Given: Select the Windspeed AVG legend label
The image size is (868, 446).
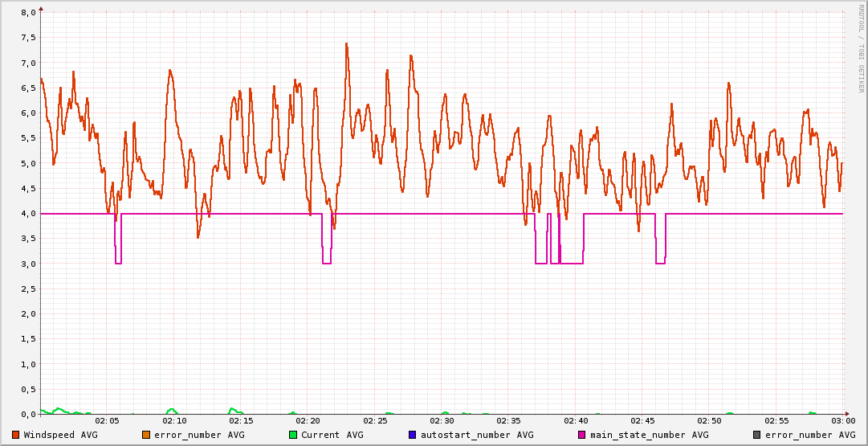Looking at the screenshot, I should [60, 435].
